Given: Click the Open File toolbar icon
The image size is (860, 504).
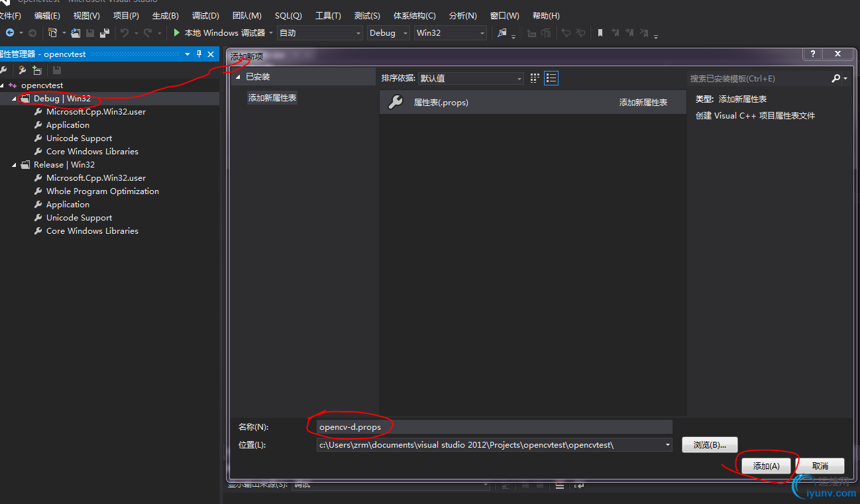Looking at the screenshot, I should 76,32.
